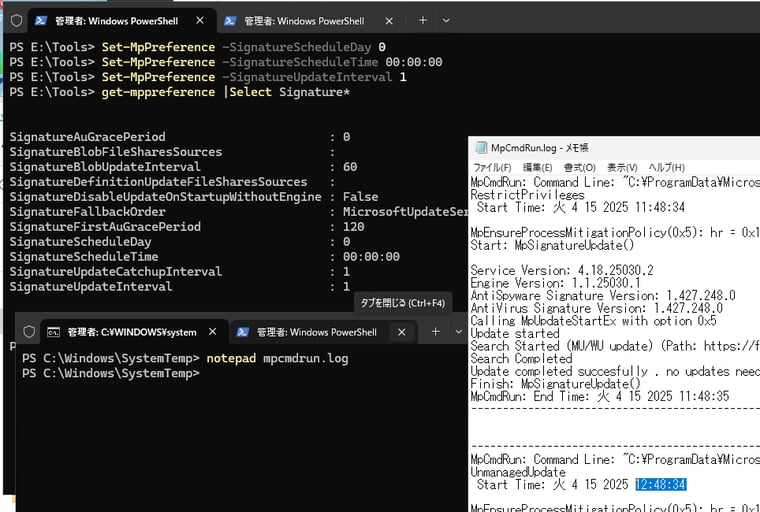Click the shield icon in top terminal window
The height and width of the screenshot is (512, 760).
16,20
